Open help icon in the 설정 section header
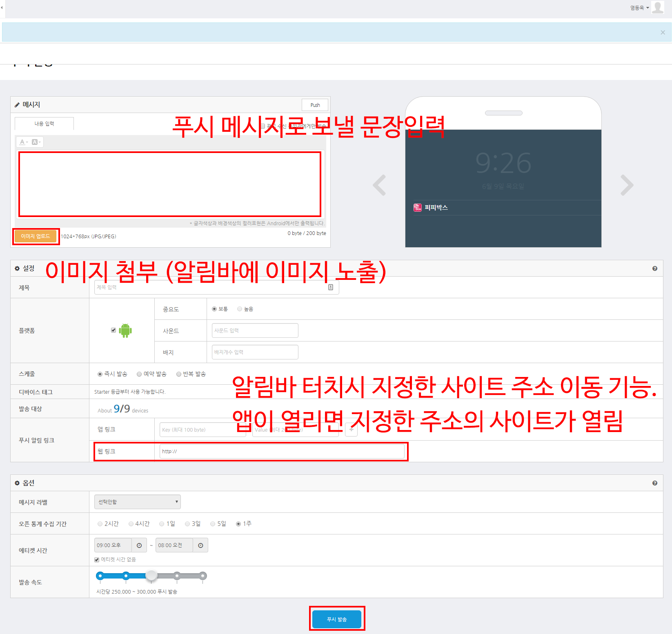This screenshot has height=634, width=672. click(x=655, y=268)
